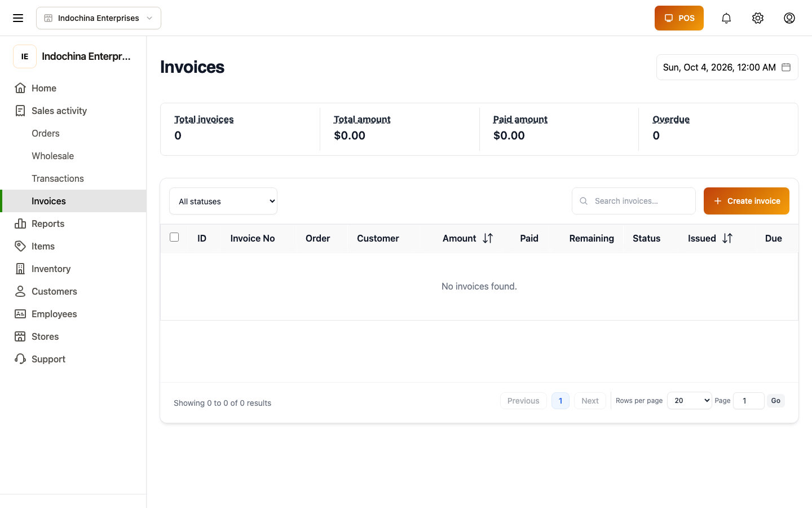Screen dimensions: 812x508
Task: Click the Previous page button
Action: 523,401
